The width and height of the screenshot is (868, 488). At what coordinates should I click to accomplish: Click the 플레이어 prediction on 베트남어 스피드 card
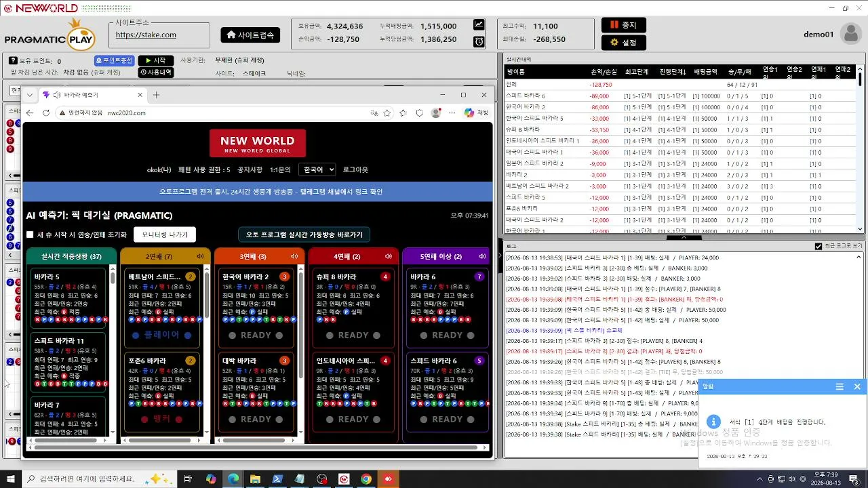click(x=163, y=335)
